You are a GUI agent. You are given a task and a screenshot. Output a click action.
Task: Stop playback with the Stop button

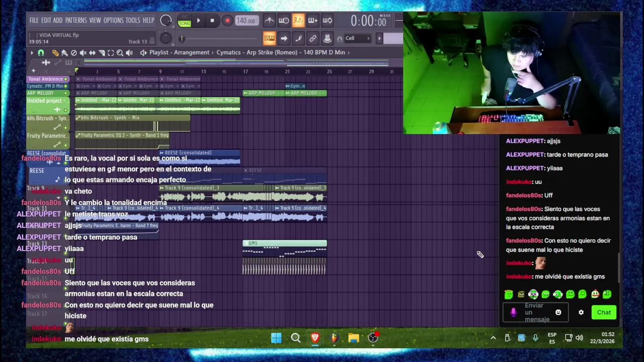212,21
